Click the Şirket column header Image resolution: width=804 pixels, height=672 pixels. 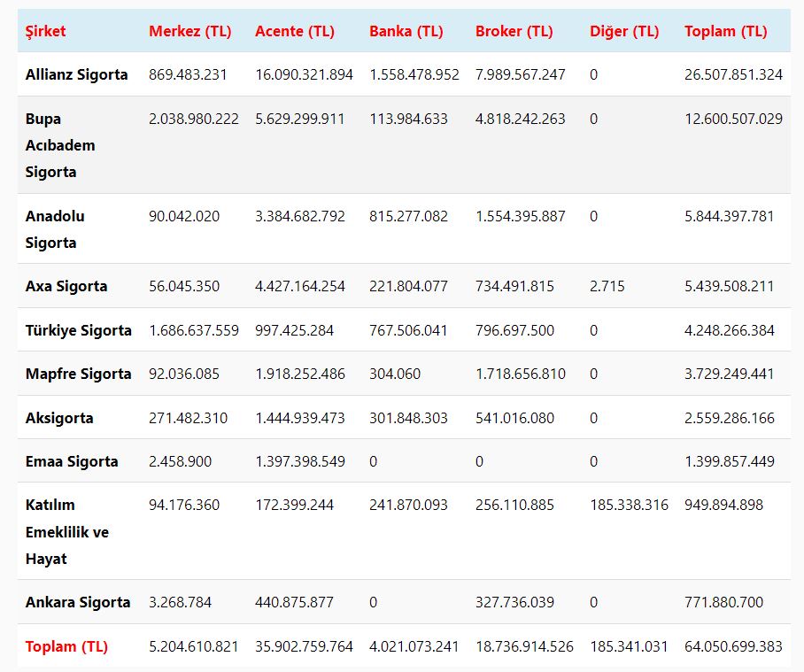tap(45, 31)
